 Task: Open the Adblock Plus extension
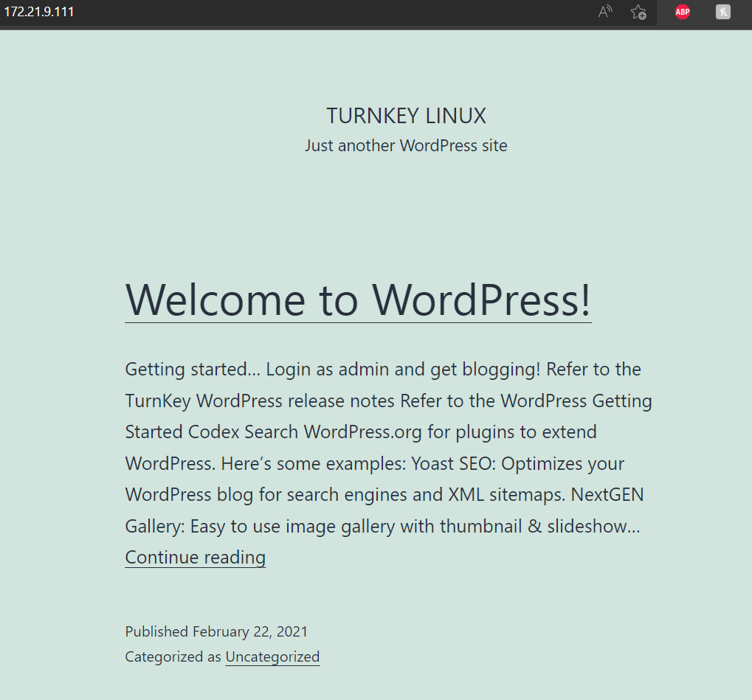click(683, 12)
